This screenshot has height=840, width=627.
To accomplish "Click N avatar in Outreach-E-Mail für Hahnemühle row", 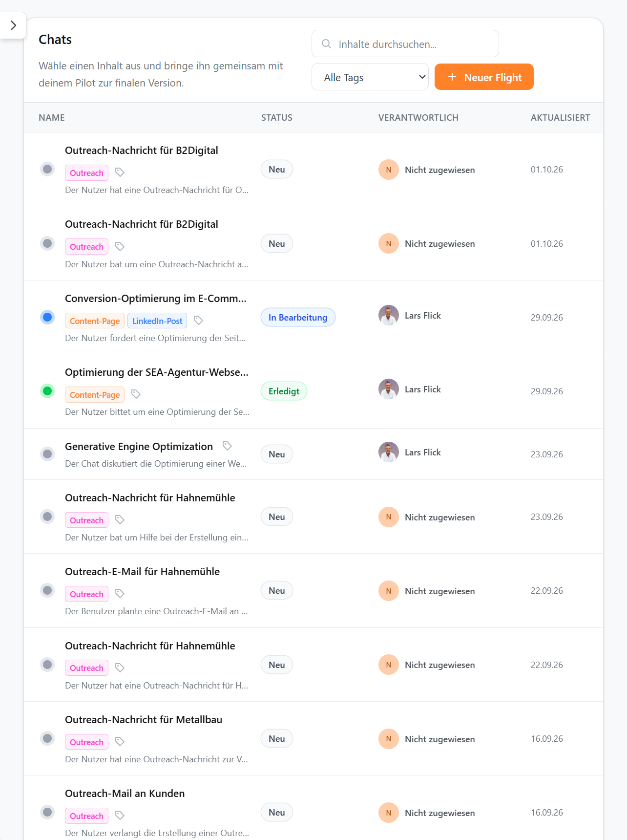I will click(389, 591).
